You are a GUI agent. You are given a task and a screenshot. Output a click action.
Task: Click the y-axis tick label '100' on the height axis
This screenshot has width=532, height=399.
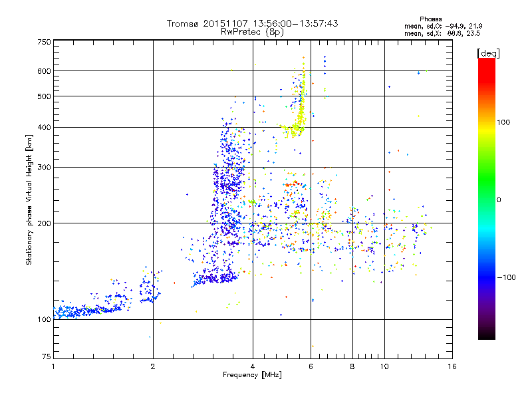44,320
